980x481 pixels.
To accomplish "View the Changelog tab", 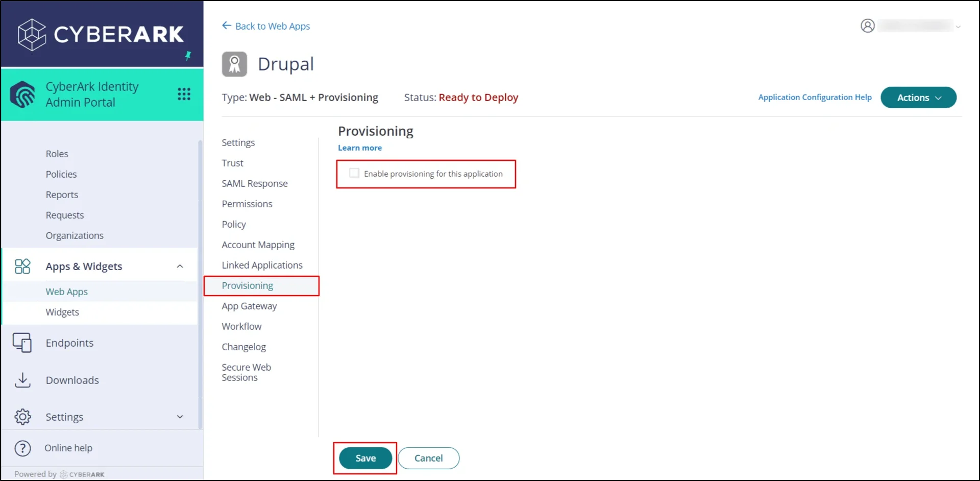I will tap(243, 347).
